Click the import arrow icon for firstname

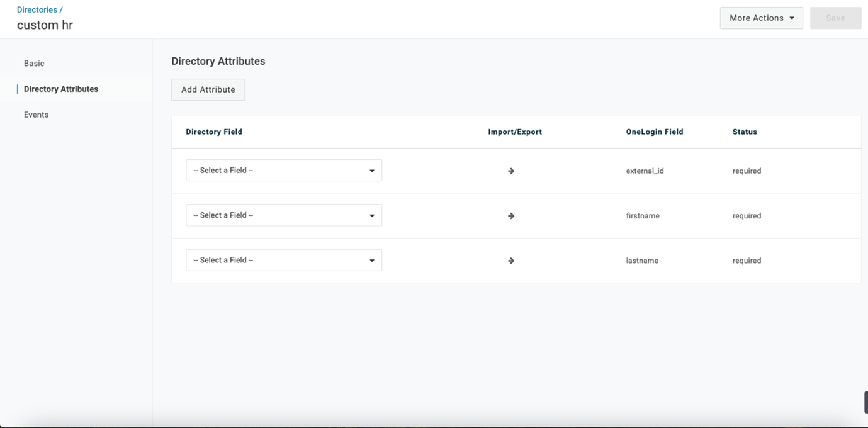[511, 216]
